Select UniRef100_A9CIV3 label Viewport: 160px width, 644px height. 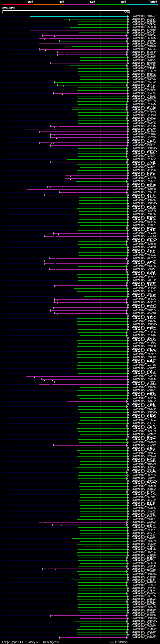143,338
